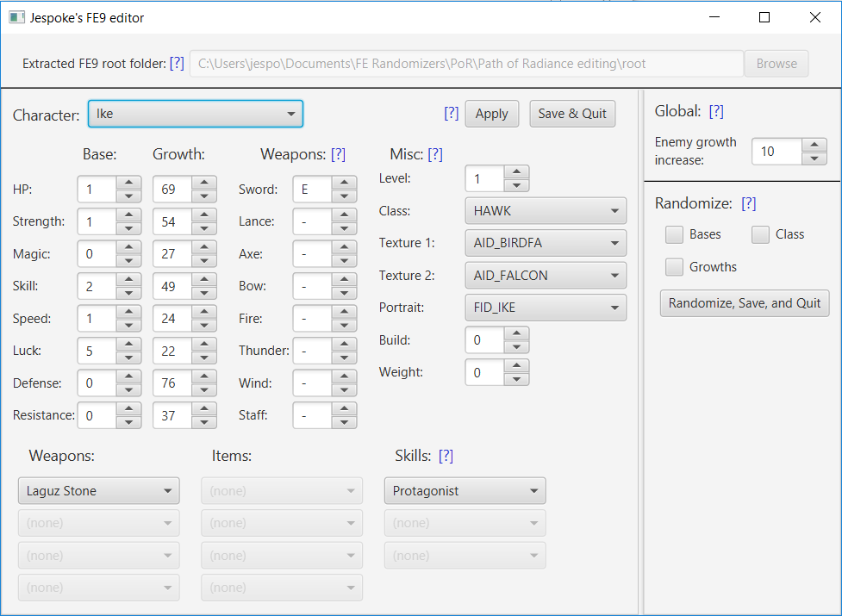
Task: Open the Character dropdown showing Ike
Action: pyautogui.click(x=196, y=114)
